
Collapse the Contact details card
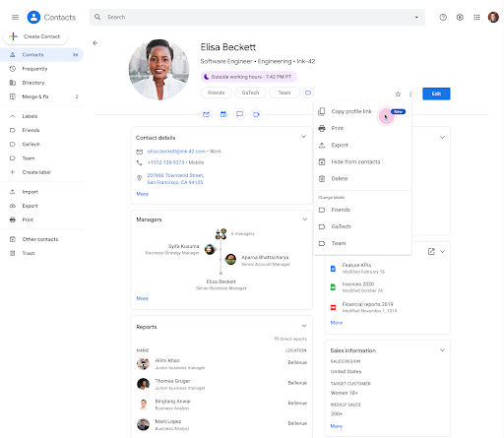tap(304, 137)
